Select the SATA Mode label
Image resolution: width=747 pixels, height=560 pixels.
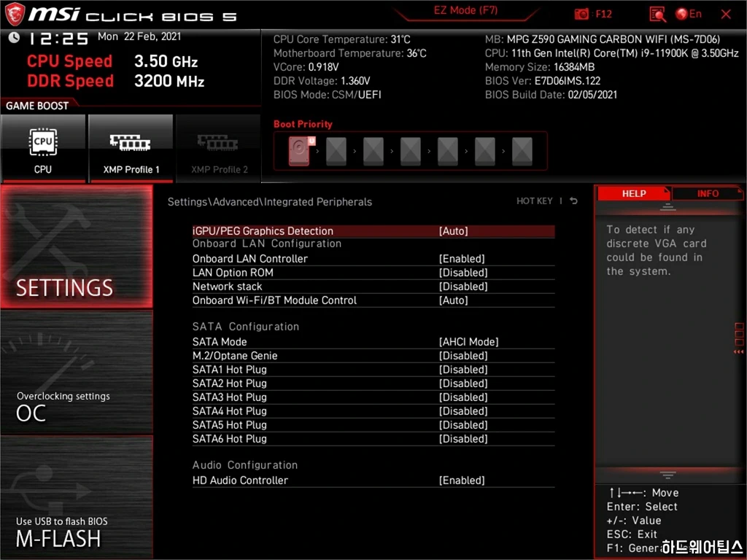220,341
